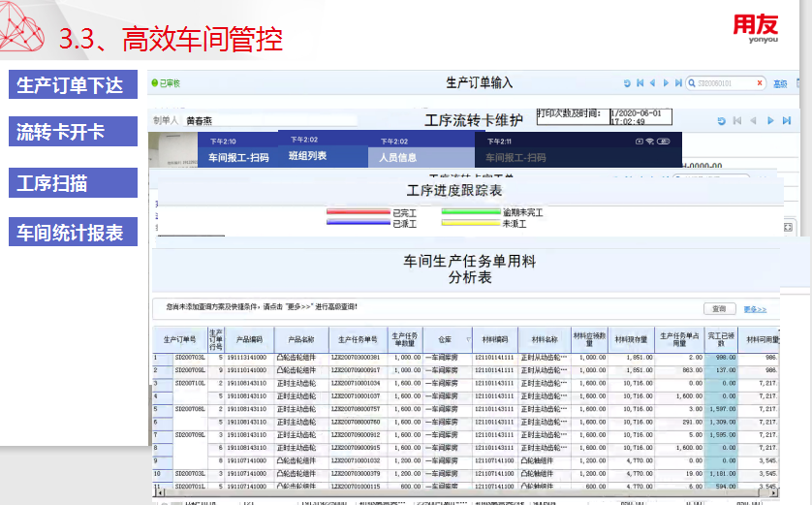The image size is (812, 505).
Task: Click into the SI20060101 search field
Action: click(x=725, y=83)
